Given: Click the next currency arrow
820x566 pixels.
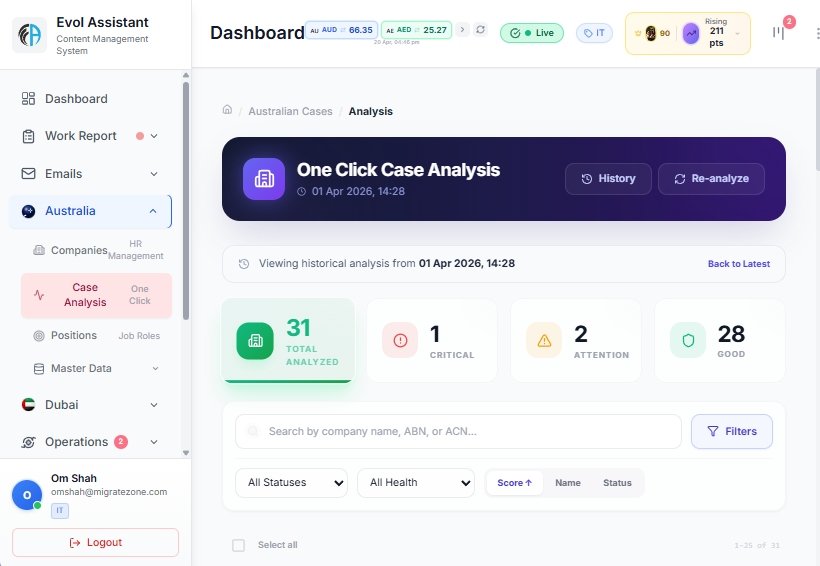Looking at the screenshot, I should pos(462,30).
